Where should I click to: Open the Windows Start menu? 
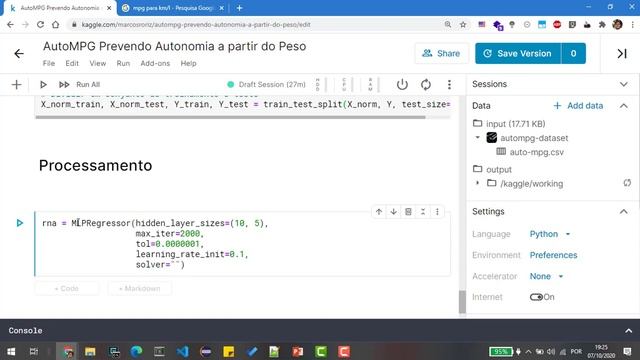click(x=11, y=351)
